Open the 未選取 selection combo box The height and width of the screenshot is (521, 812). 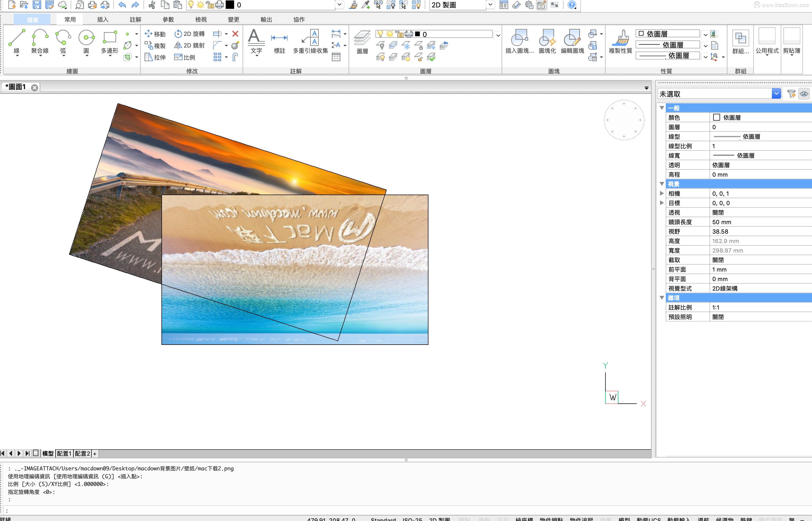pos(719,94)
